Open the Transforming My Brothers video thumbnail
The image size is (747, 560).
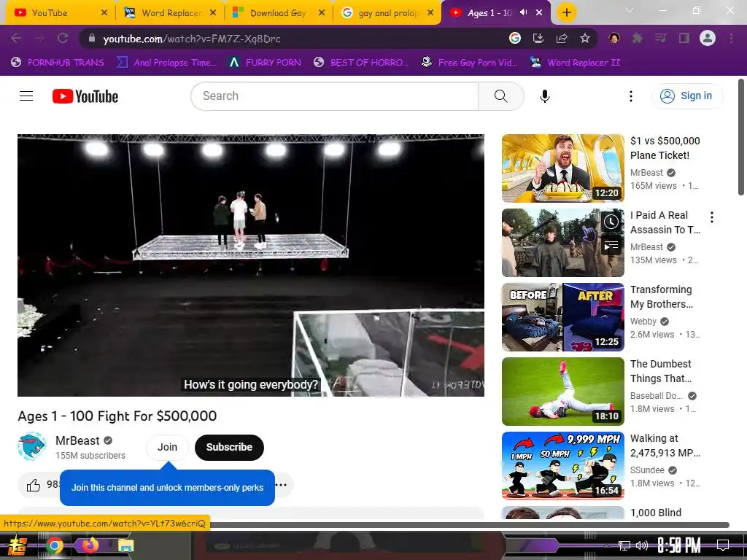(562, 317)
